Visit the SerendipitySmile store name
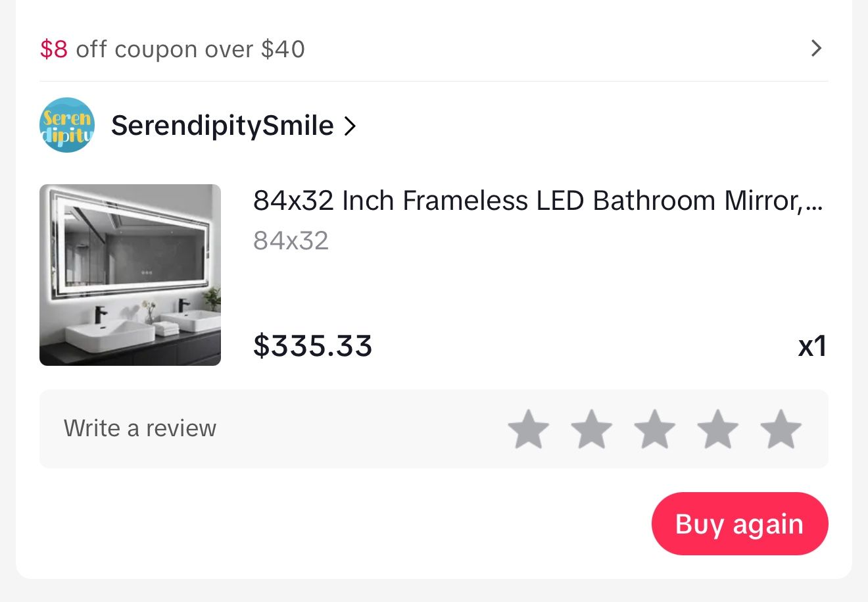The image size is (868, 602). [x=222, y=125]
